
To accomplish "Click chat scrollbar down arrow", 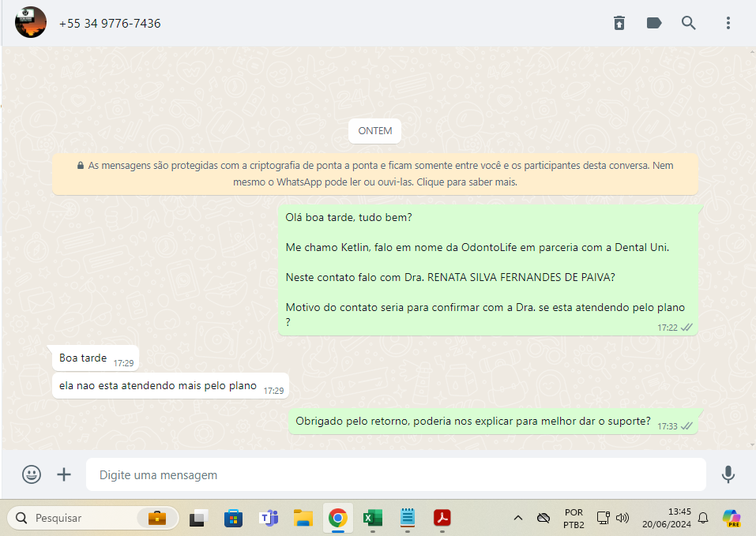I will click(752, 445).
